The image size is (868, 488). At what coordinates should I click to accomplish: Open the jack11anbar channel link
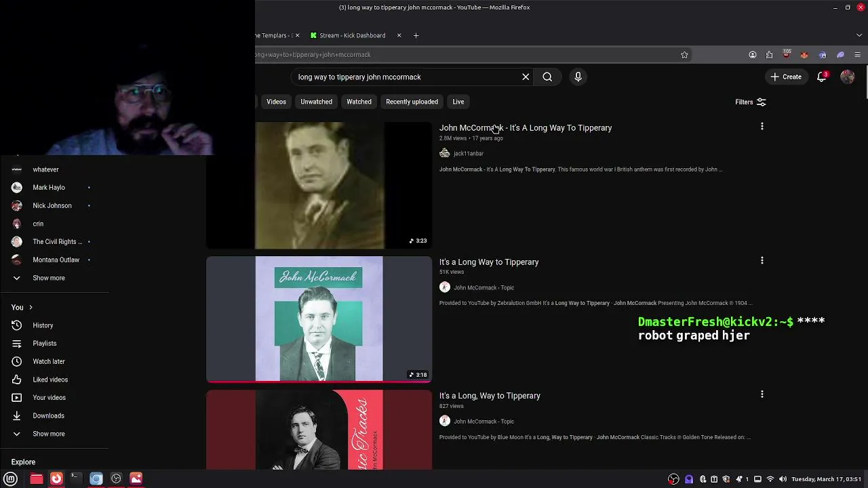(468, 153)
